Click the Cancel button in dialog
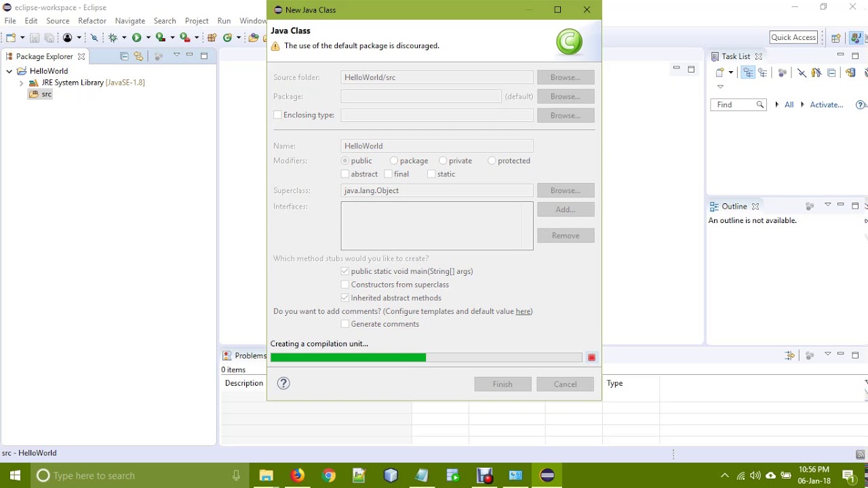The image size is (868, 488). (565, 384)
